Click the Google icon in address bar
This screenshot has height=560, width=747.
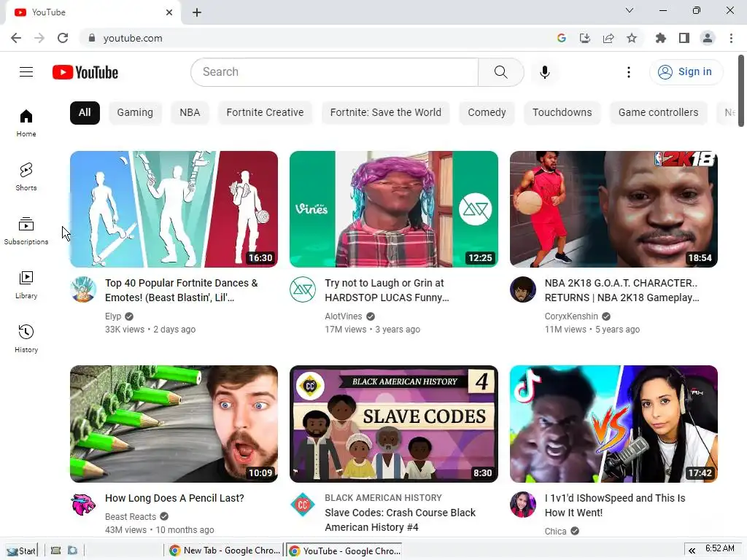[x=561, y=38]
